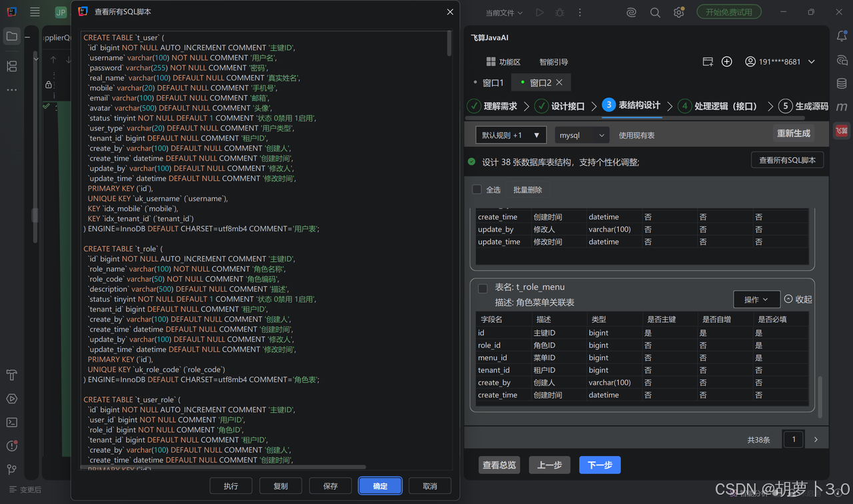This screenshot has height=504, width=853.
Task: Click the new window plus icon
Action: coord(727,61)
